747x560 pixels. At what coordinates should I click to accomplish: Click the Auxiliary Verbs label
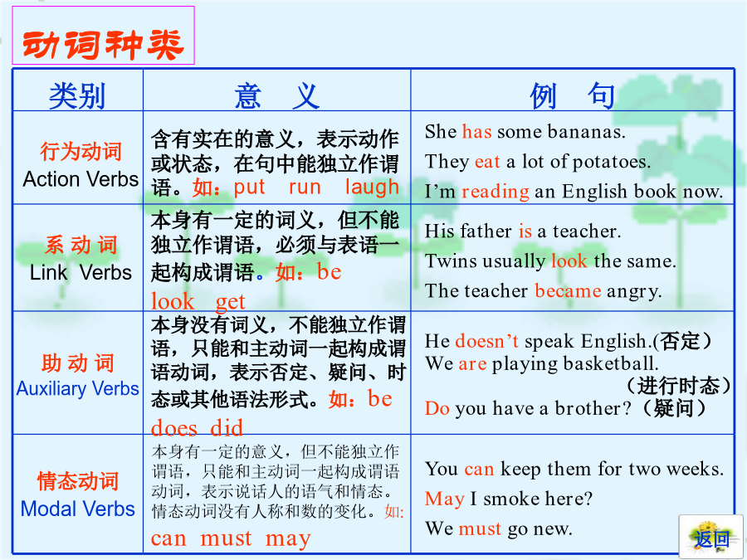[78, 388]
